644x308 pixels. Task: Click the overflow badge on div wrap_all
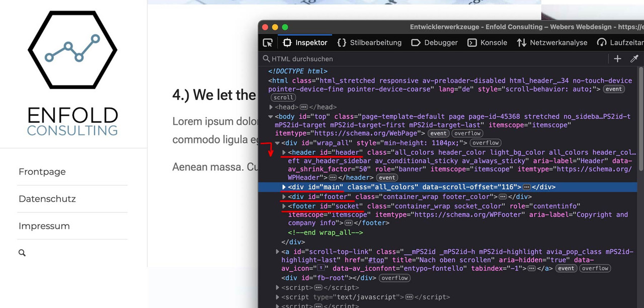point(486,143)
